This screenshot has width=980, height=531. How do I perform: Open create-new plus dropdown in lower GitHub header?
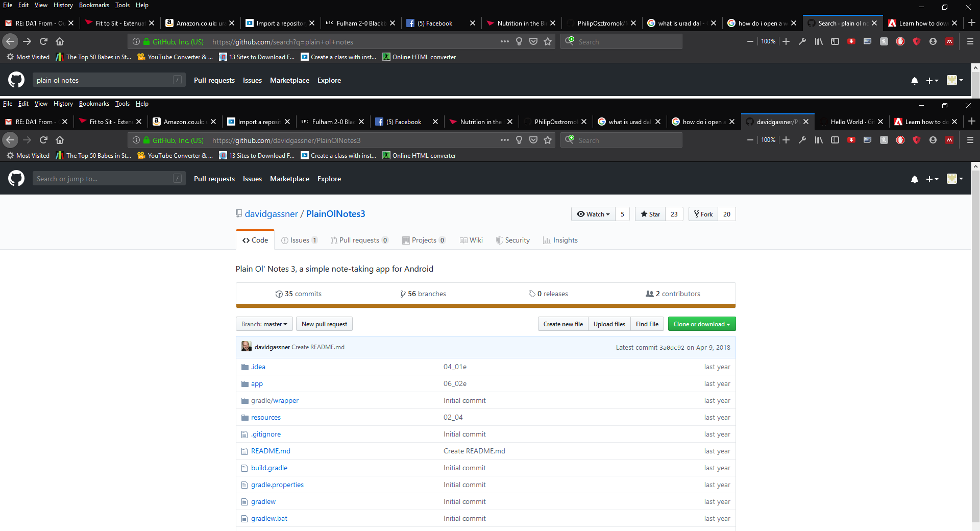pos(932,179)
